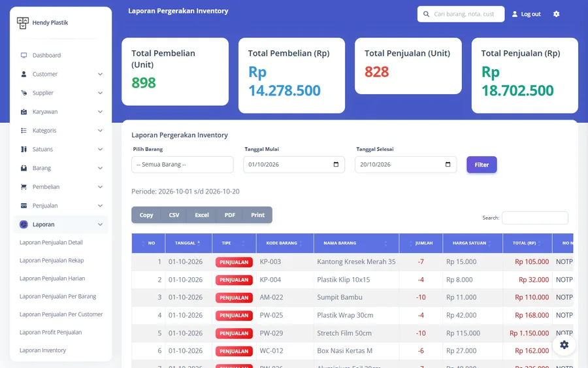
Task: Click the Tanggal Mulai date field
Action: click(293, 165)
